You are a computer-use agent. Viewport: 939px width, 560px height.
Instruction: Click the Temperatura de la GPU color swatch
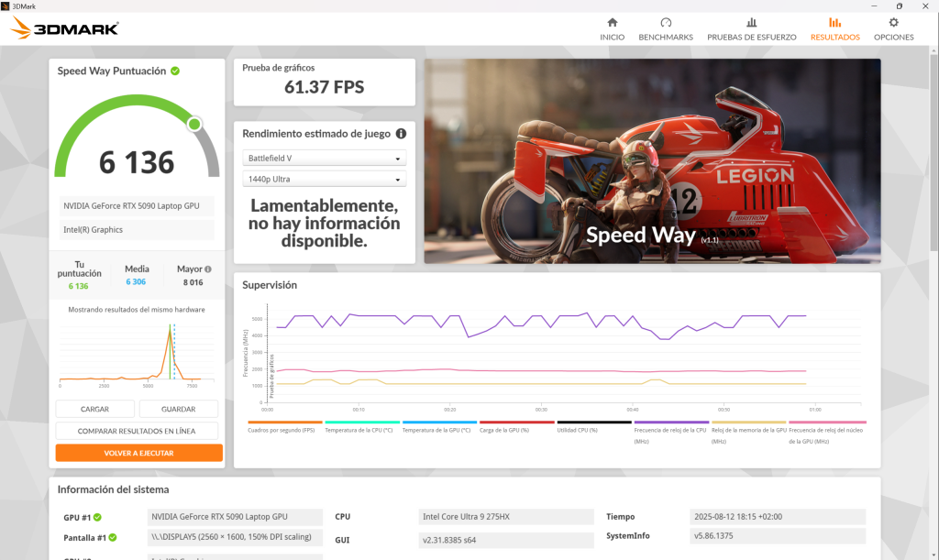(x=439, y=423)
